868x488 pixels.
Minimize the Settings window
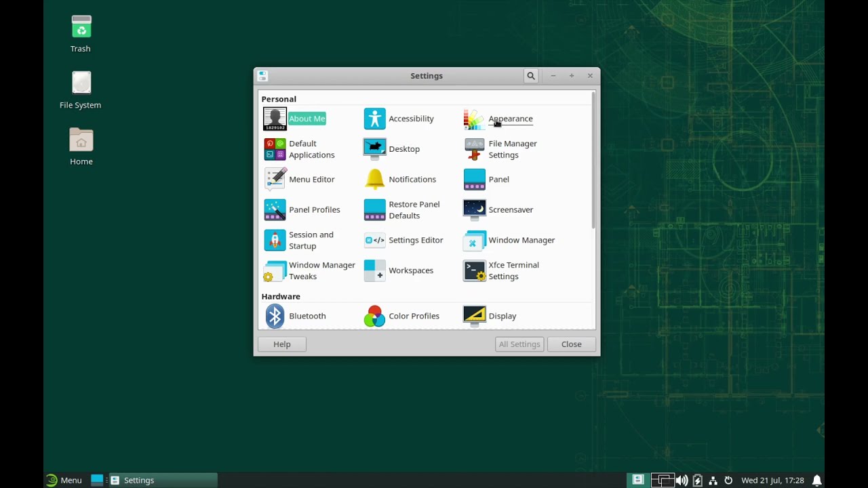[553, 76]
